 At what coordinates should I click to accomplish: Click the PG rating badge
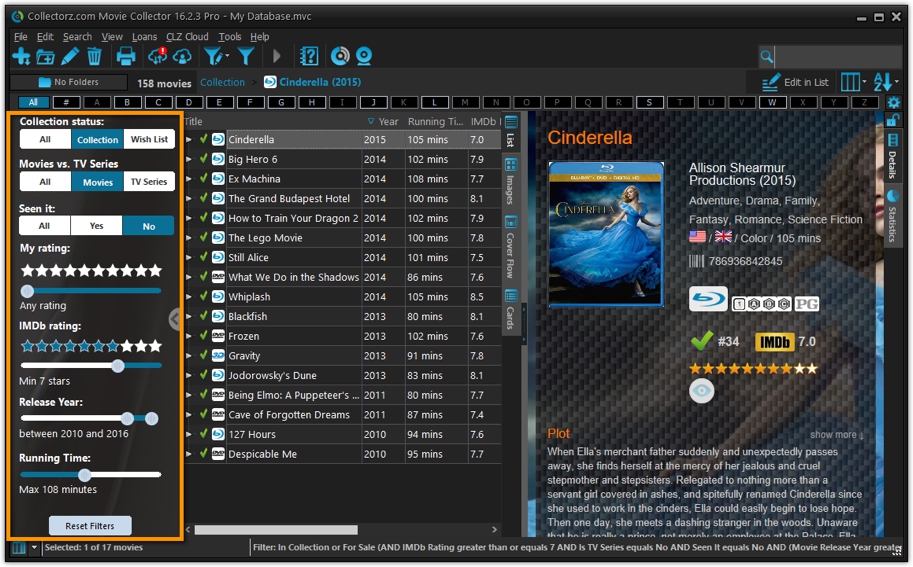click(x=806, y=304)
